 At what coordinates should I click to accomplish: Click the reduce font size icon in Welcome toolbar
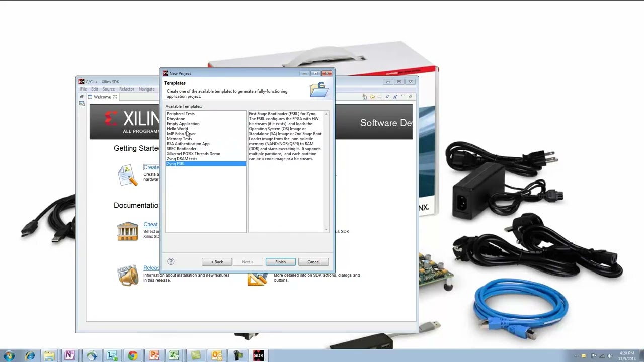pos(387,97)
